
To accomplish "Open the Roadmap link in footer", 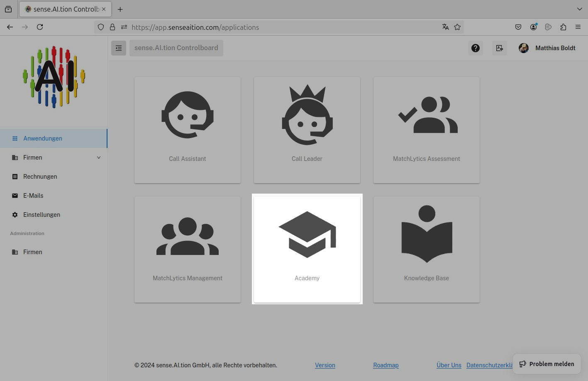I will point(386,365).
